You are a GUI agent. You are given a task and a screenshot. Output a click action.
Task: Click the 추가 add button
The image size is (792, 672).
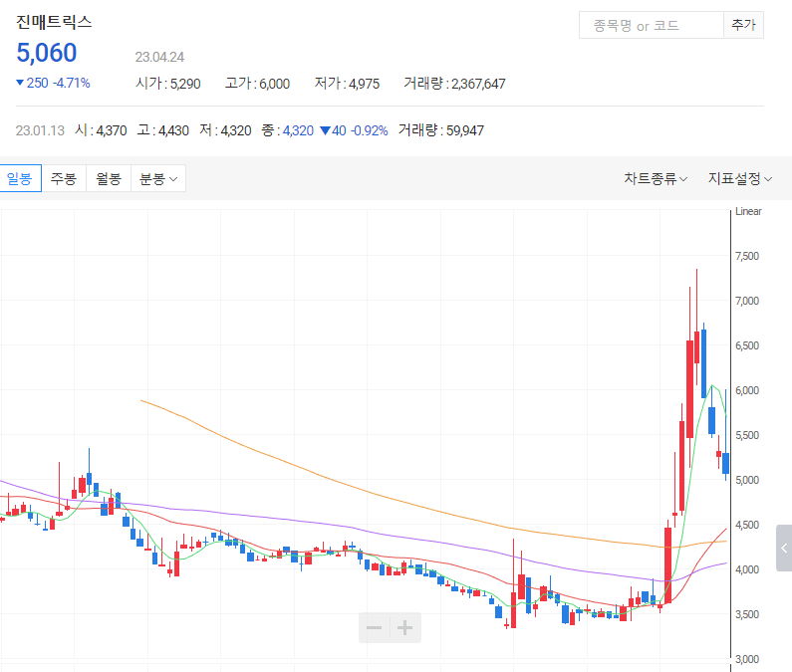pos(743,25)
